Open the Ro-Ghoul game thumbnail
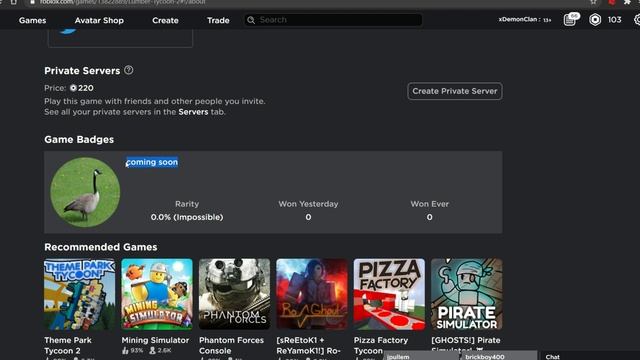The image size is (640, 360). [312, 294]
